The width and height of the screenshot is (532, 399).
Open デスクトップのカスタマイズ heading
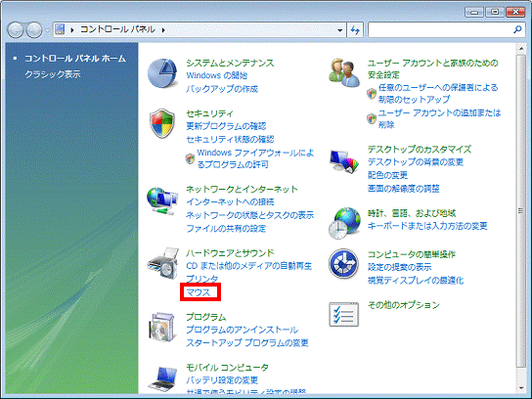pos(420,150)
